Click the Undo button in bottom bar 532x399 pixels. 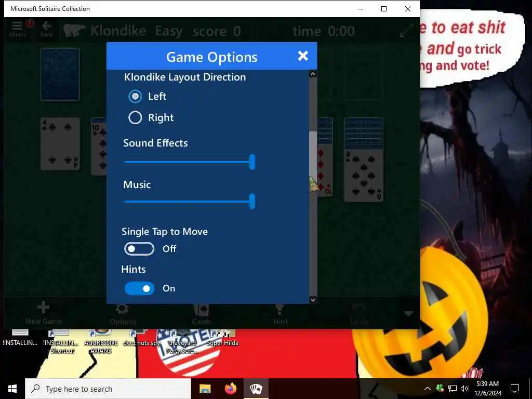coord(360,313)
